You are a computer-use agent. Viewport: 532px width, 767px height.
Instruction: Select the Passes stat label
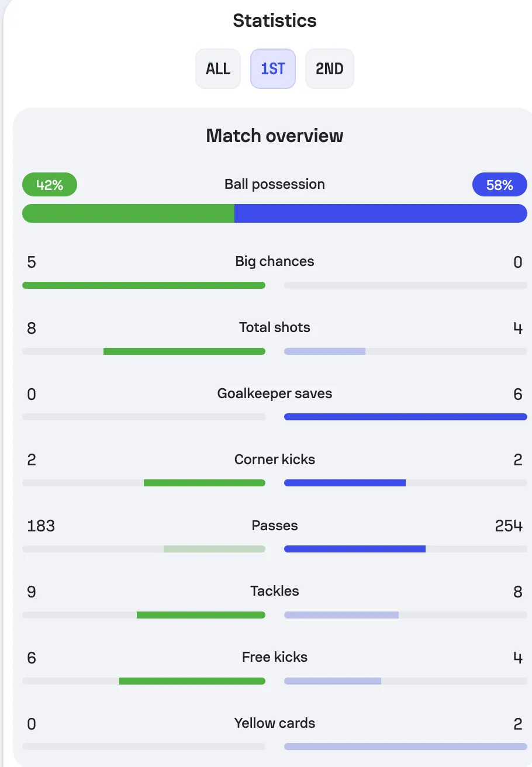coord(275,526)
